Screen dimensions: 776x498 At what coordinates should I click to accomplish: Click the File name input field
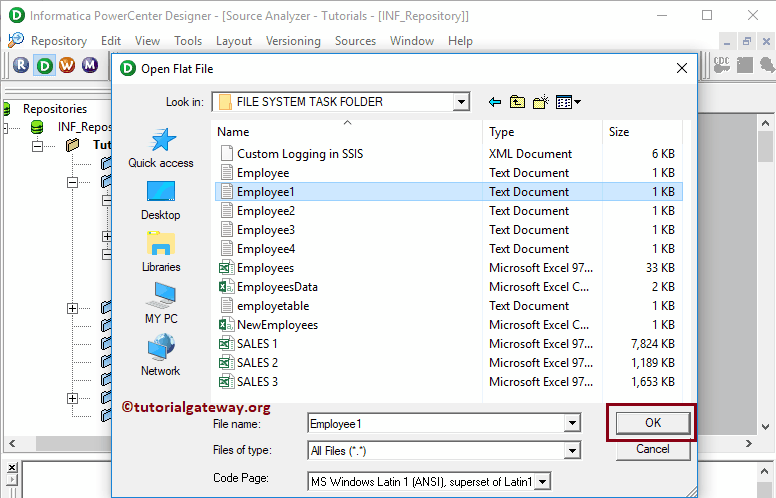click(435, 424)
